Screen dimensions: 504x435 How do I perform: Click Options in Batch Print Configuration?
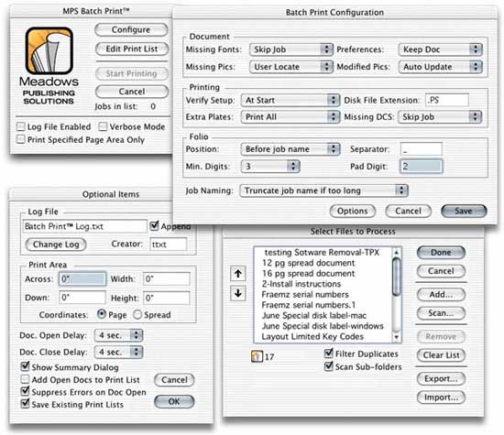(x=352, y=211)
